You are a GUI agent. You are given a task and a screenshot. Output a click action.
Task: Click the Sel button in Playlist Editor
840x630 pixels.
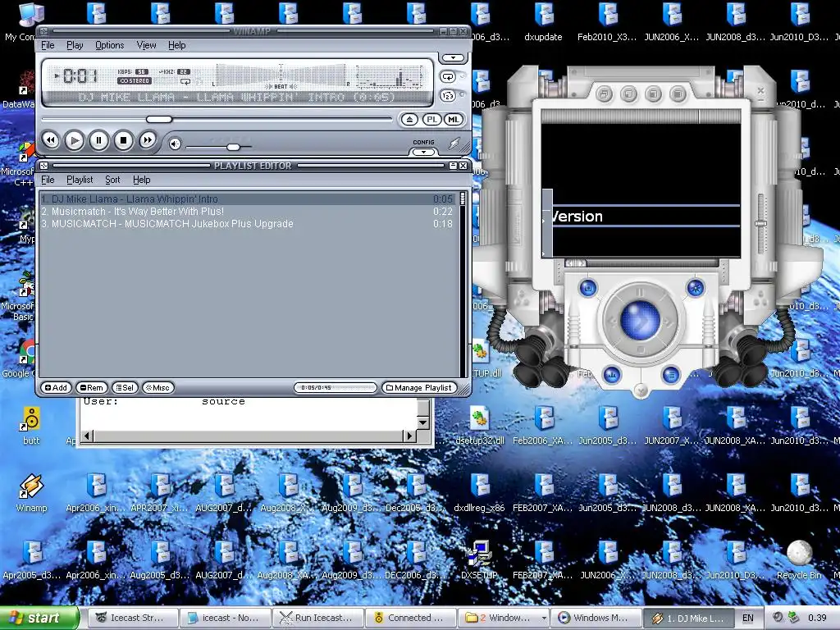pos(125,388)
